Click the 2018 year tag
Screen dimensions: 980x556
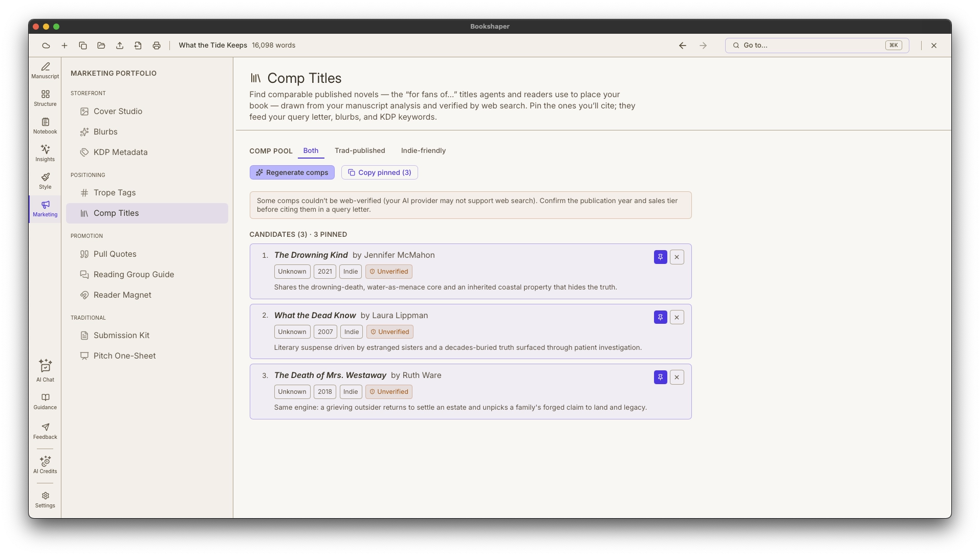click(325, 392)
